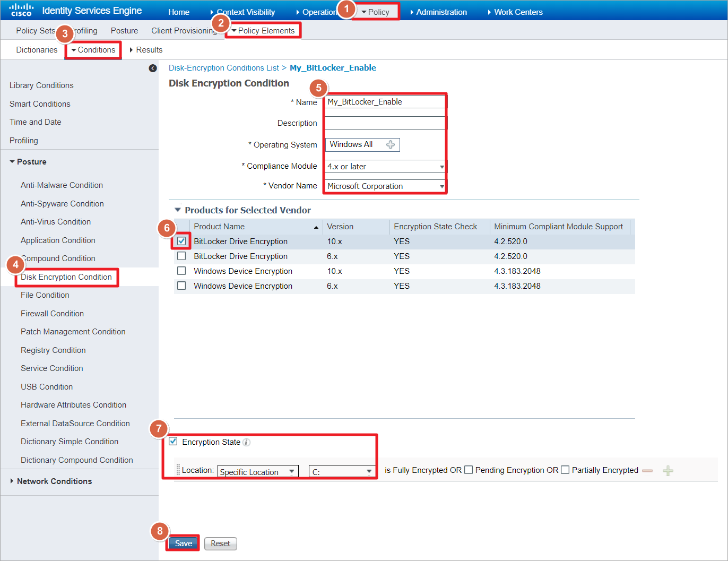Image resolution: width=728 pixels, height=561 pixels.
Task: Open Time and Date conditions
Action: (x=35, y=122)
